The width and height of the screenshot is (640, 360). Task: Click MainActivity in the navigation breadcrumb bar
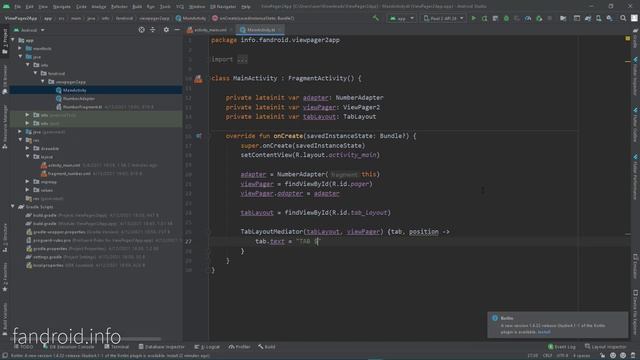191,18
